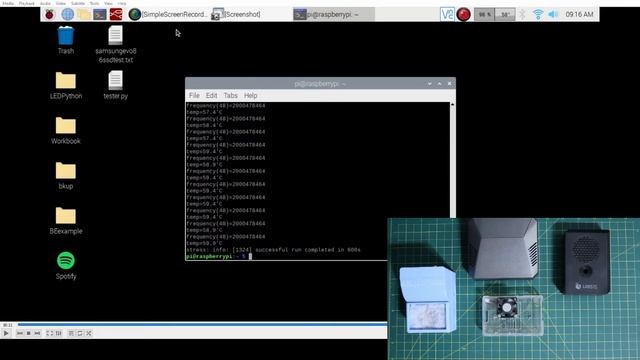Open the VLC Audio menu
Image resolution: width=640 pixels, height=360 pixels.
45,3
